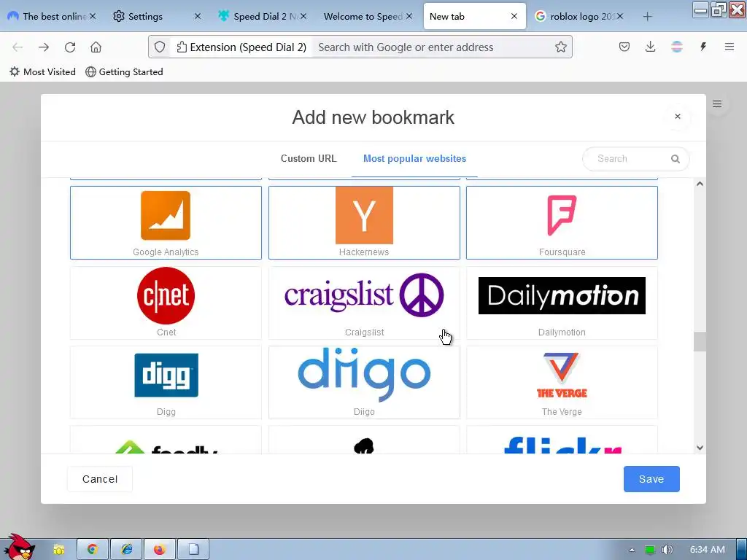Click the Firefox taskbar icon

160,549
